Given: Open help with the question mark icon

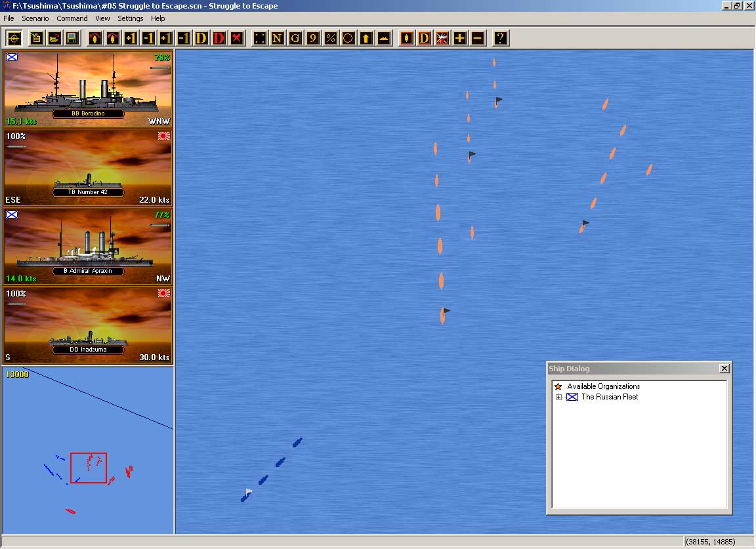Looking at the screenshot, I should pyautogui.click(x=500, y=38).
